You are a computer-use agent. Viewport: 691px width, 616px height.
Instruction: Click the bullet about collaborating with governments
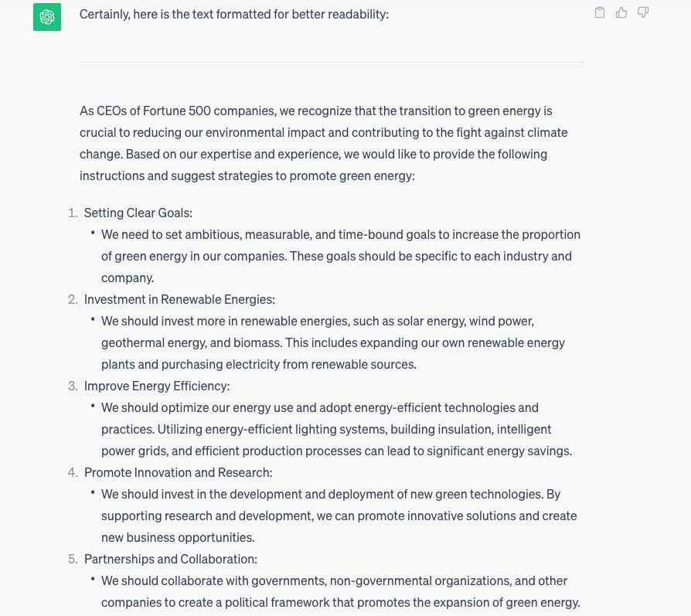coord(340,591)
